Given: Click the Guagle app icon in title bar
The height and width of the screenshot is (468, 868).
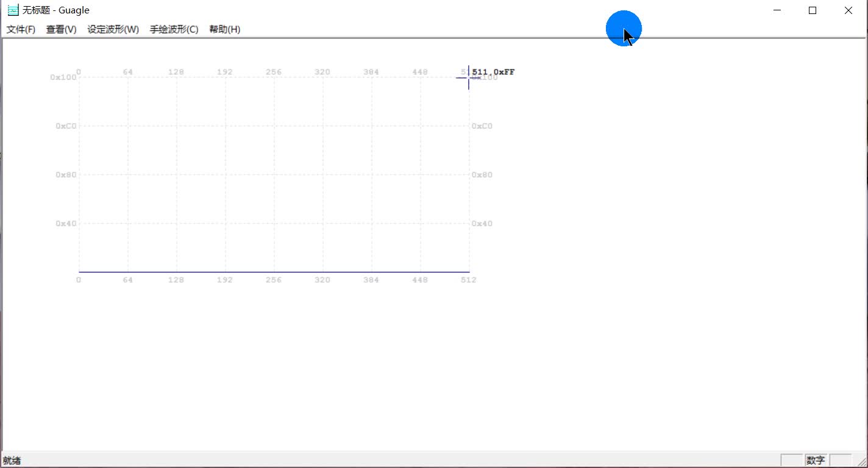Looking at the screenshot, I should [12, 10].
